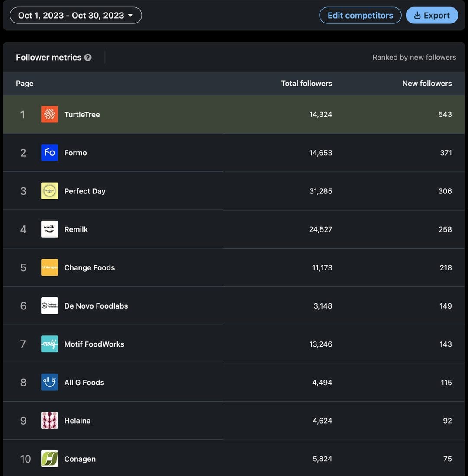Open the Follower metrics help icon
Viewport: 468px width, 476px height.
(x=88, y=58)
